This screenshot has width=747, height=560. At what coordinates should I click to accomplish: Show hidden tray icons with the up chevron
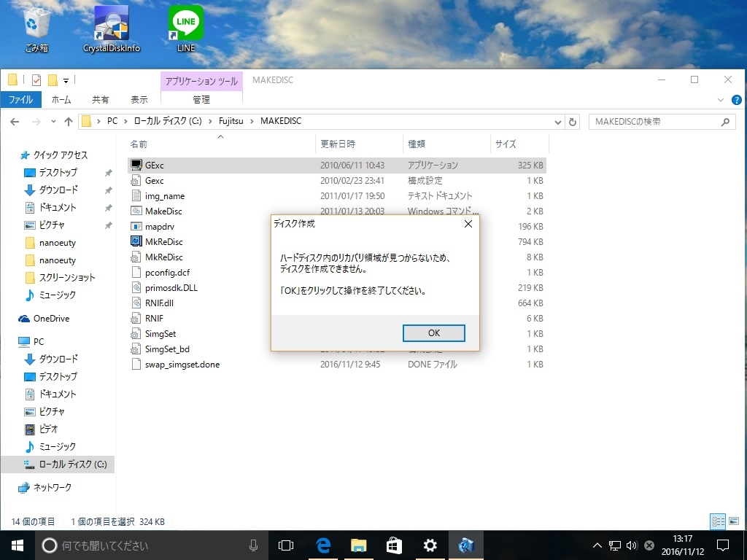597,545
